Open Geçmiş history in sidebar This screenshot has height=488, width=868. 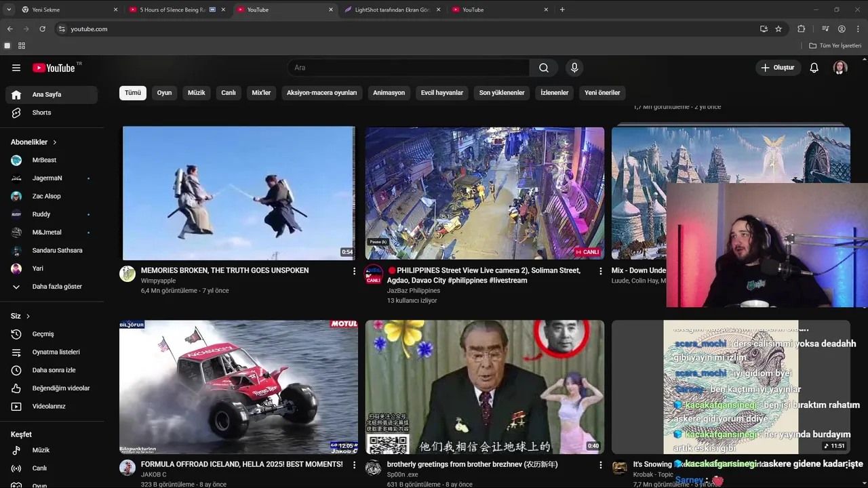52,334
